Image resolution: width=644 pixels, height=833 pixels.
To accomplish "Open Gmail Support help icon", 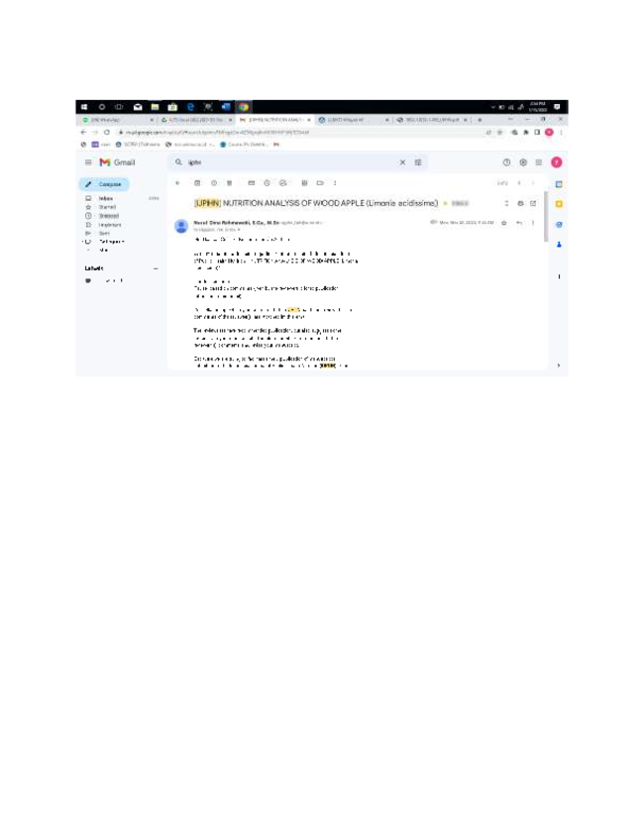I will (506, 162).
